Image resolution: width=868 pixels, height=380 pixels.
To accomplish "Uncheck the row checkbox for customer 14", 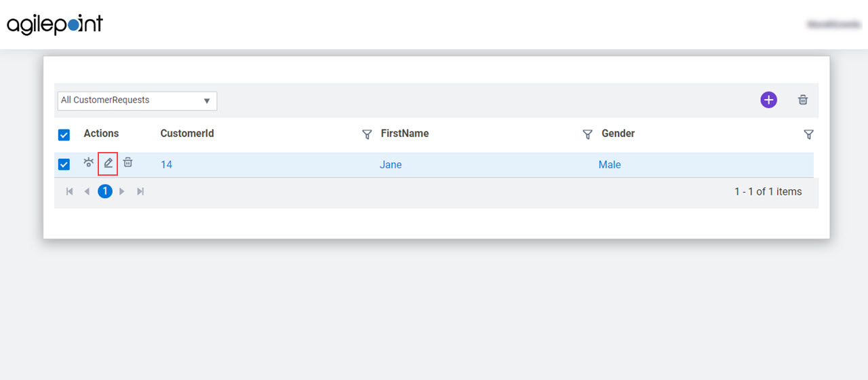I will 64,164.
